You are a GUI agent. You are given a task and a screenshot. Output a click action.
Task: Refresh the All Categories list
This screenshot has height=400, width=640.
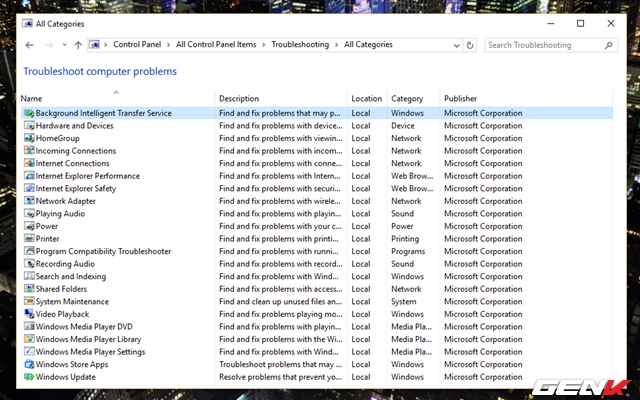coord(470,45)
